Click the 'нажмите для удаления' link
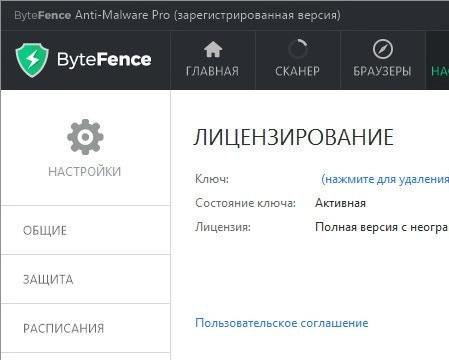Viewport: 449px width, 360px height. coord(385,179)
